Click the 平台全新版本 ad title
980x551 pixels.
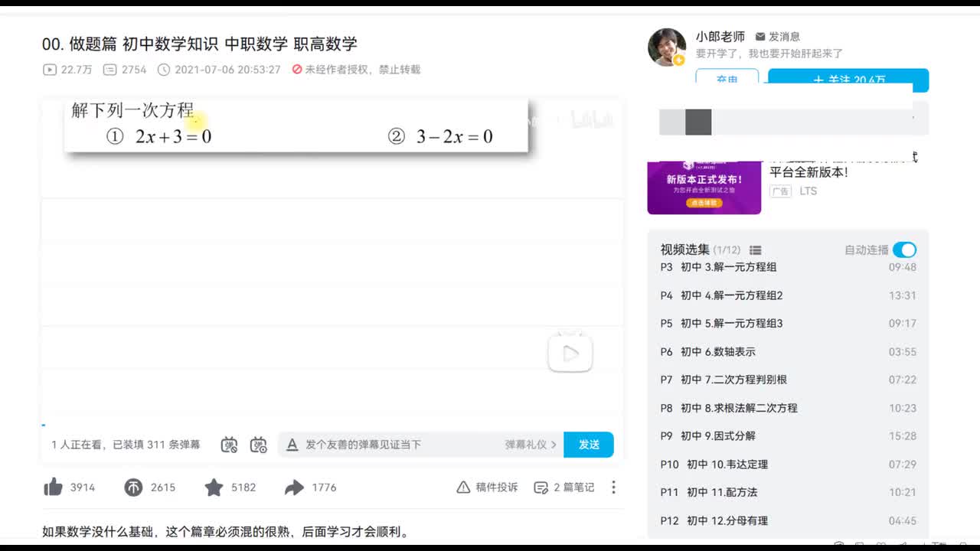click(808, 172)
